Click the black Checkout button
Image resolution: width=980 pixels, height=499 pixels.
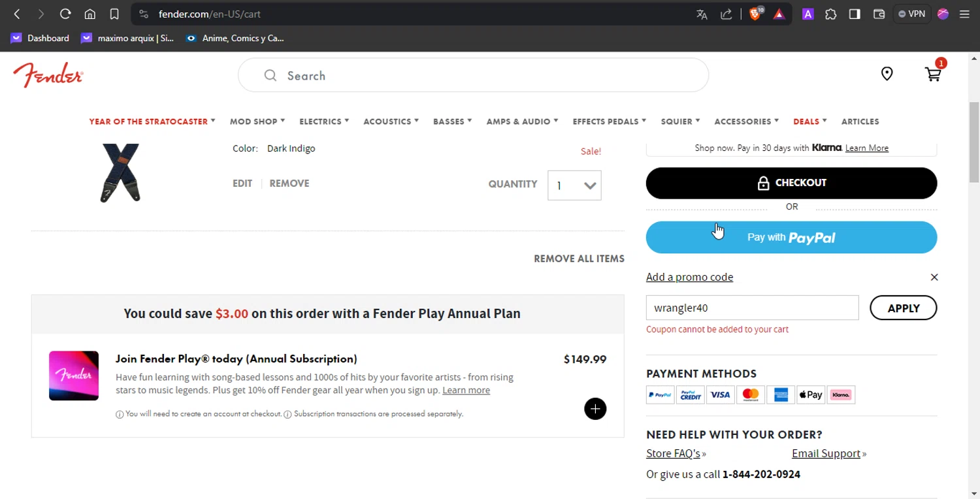click(x=791, y=183)
